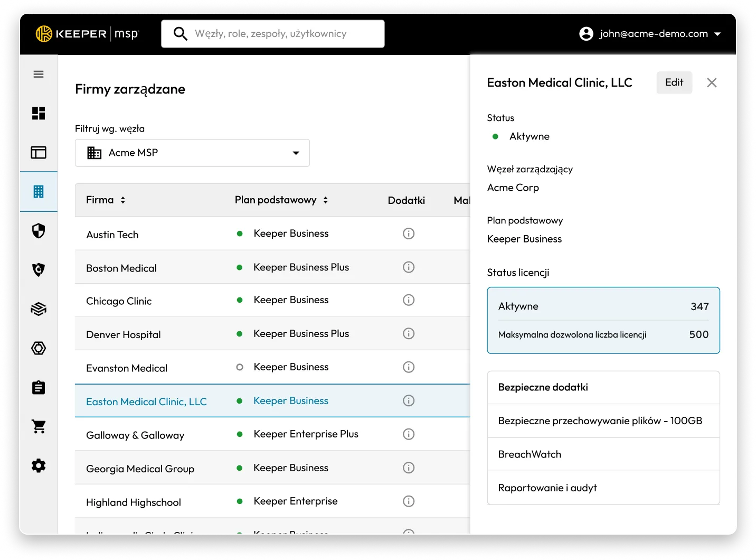Screen dimensions: 756x560
Task: Open the settings gear icon
Action: pyautogui.click(x=39, y=465)
